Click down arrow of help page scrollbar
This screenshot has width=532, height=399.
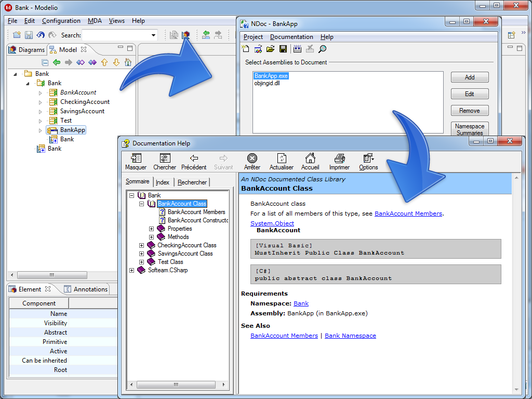click(x=516, y=390)
